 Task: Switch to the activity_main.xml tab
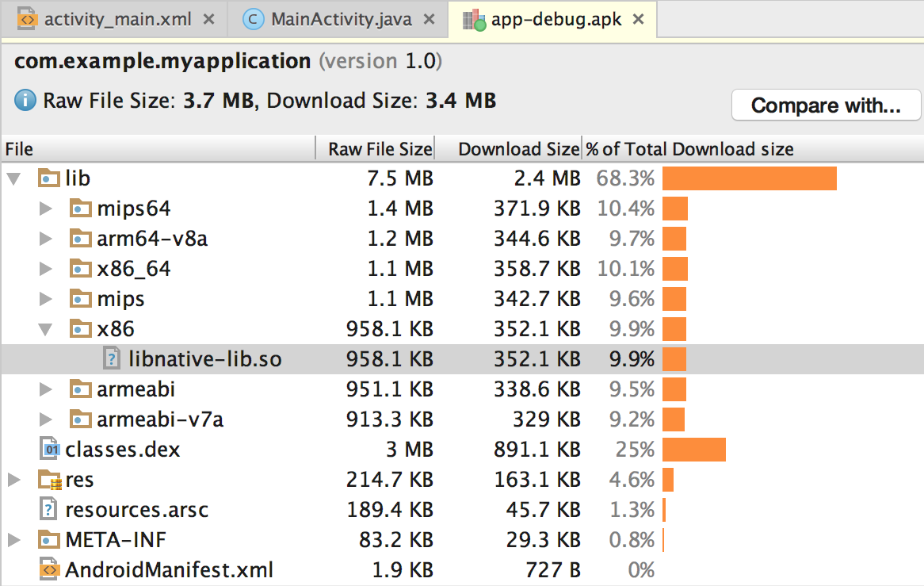(116, 19)
